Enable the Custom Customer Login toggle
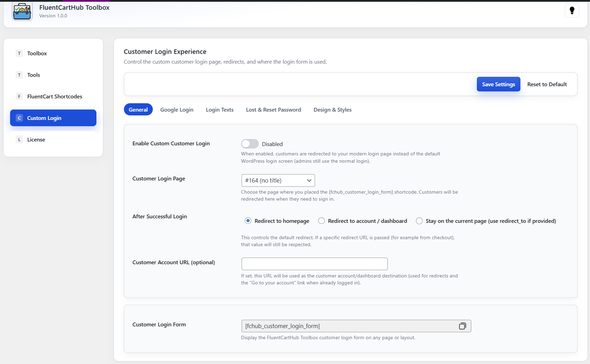The image size is (590, 364). 250,144
